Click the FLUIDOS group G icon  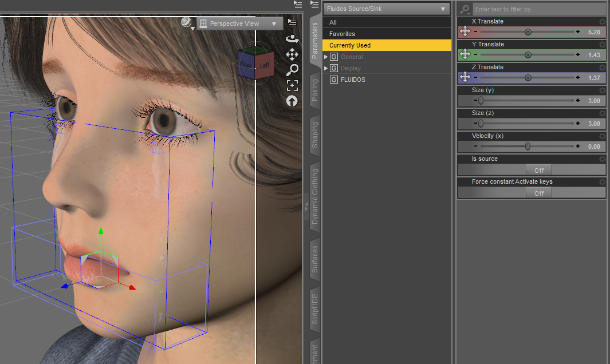334,80
